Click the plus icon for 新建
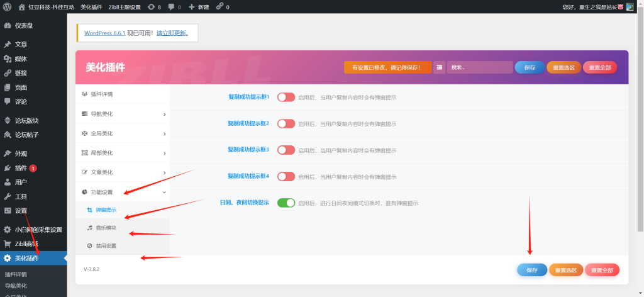The image size is (644, 297). coord(191,6)
